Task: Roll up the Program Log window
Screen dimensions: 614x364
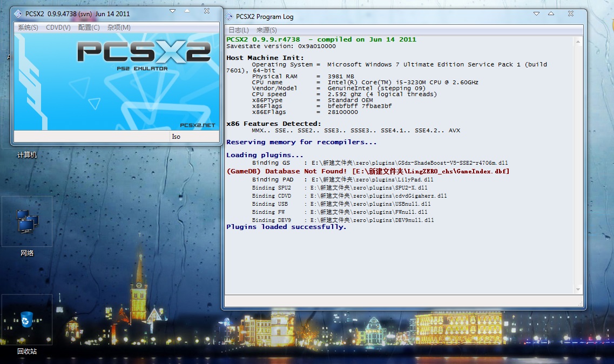Action: [551, 14]
